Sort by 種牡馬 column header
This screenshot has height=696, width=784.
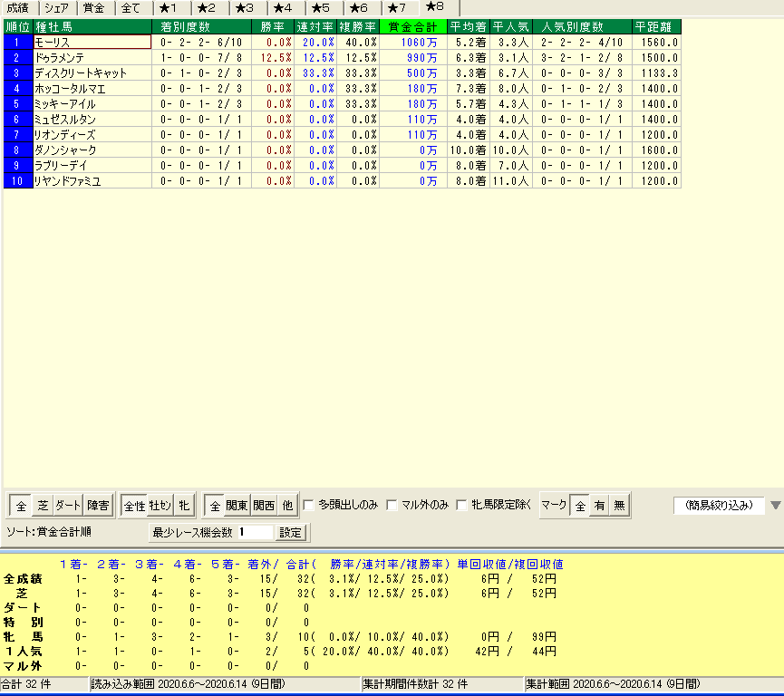pos(92,26)
